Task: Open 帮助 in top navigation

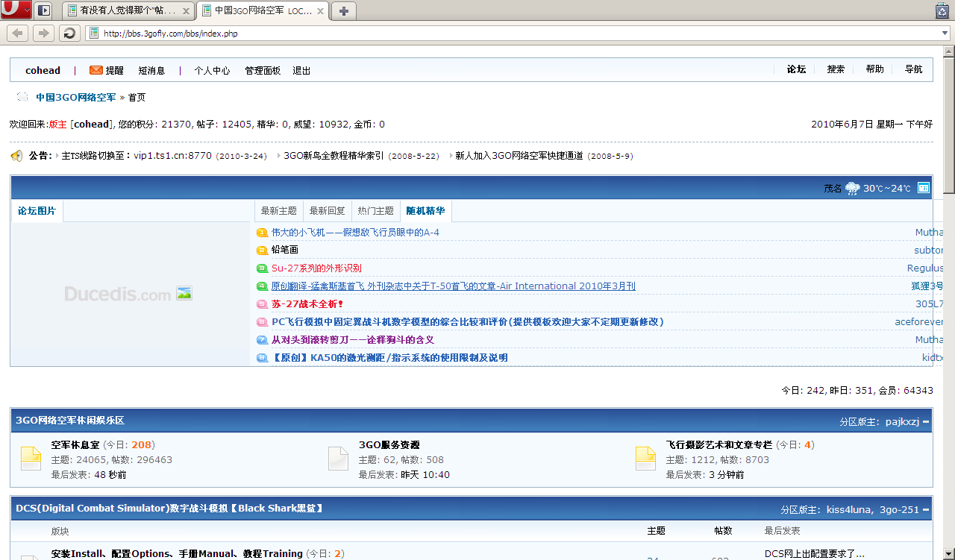Action: point(874,69)
